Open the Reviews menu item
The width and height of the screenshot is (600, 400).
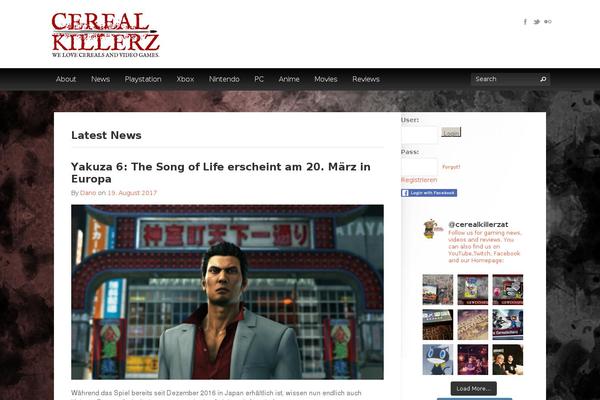coord(366,79)
